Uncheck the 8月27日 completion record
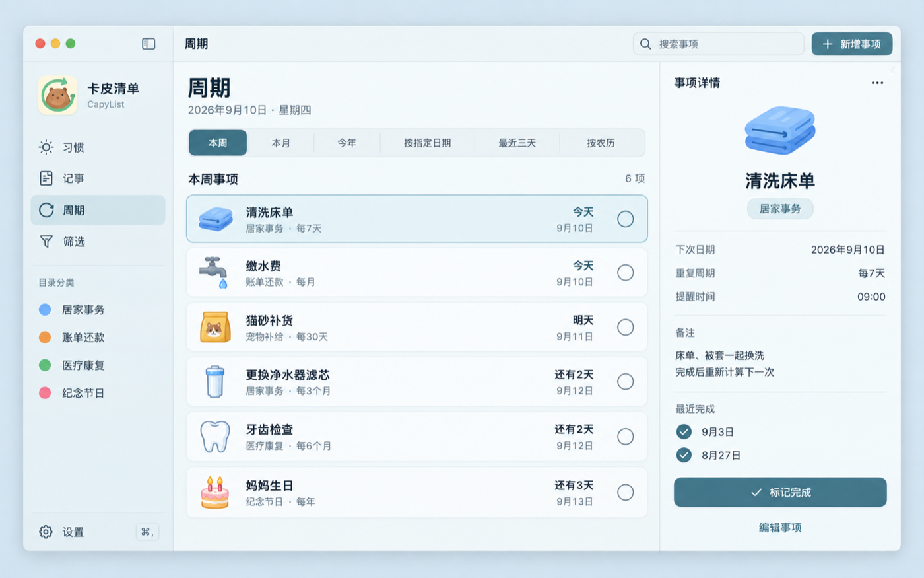Image resolution: width=924 pixels, height=578 pixels. tap(684, 455)
